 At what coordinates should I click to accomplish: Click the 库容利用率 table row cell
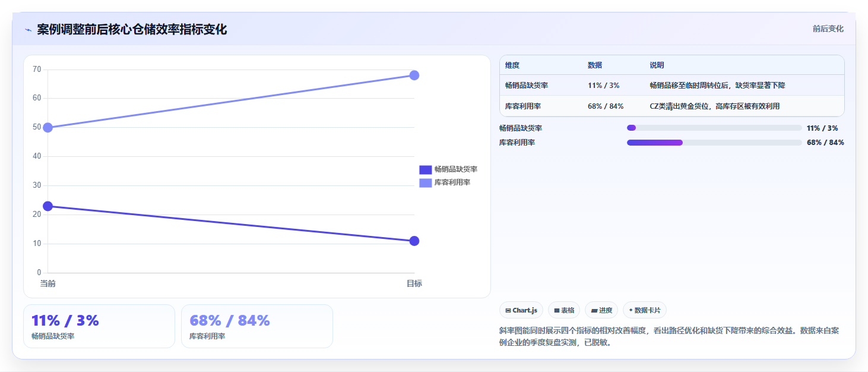(x=523, y=106)
